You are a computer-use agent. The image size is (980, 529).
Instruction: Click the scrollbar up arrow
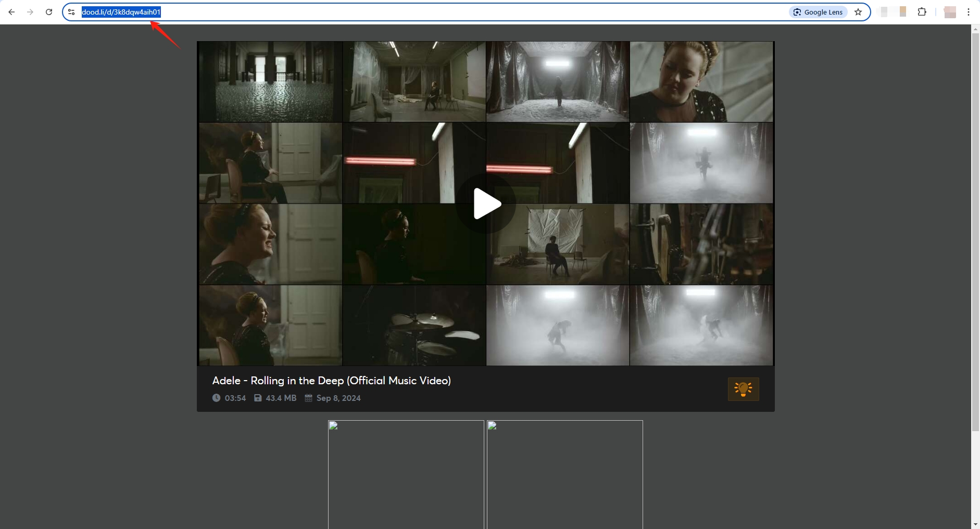point(975,28)
